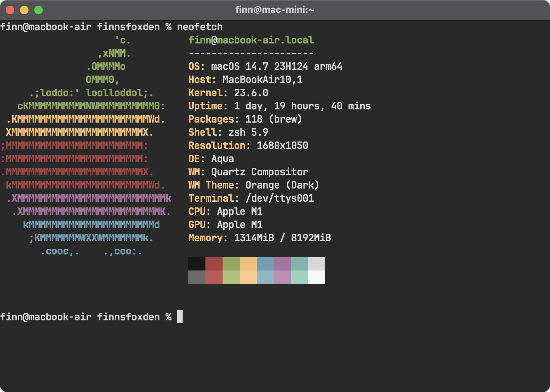
Task: Click the OS line macOS 14.7
Action: point(265,66)
